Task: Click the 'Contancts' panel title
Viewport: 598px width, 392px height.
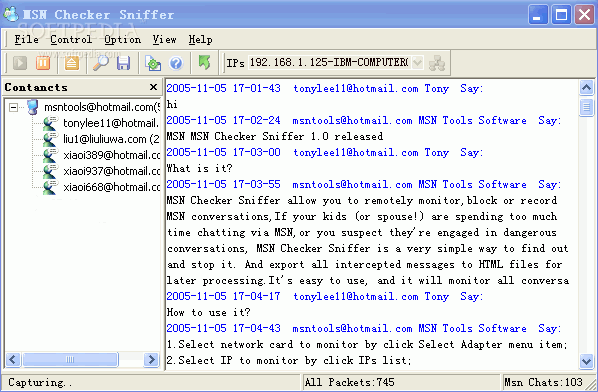Action: tap(36, 87)
